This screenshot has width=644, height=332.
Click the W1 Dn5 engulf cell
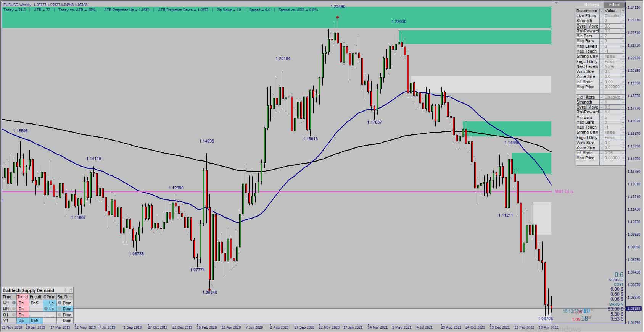[x=35, y=303]
